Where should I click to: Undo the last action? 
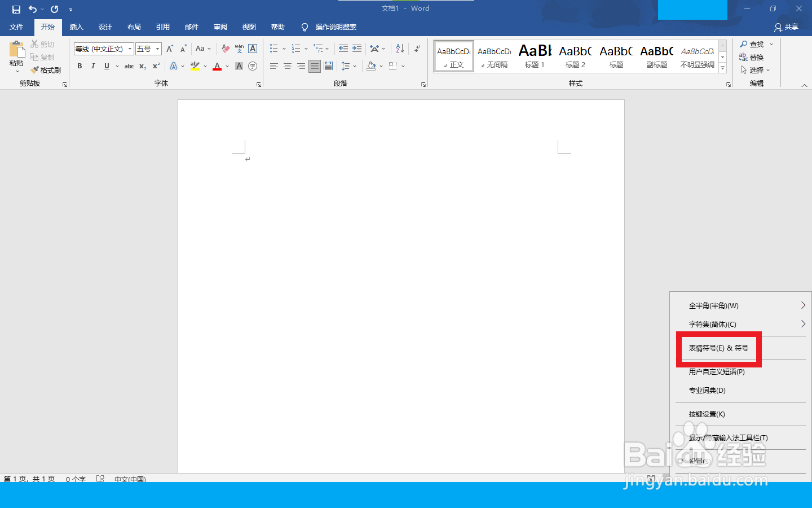(x=33, y=9)
